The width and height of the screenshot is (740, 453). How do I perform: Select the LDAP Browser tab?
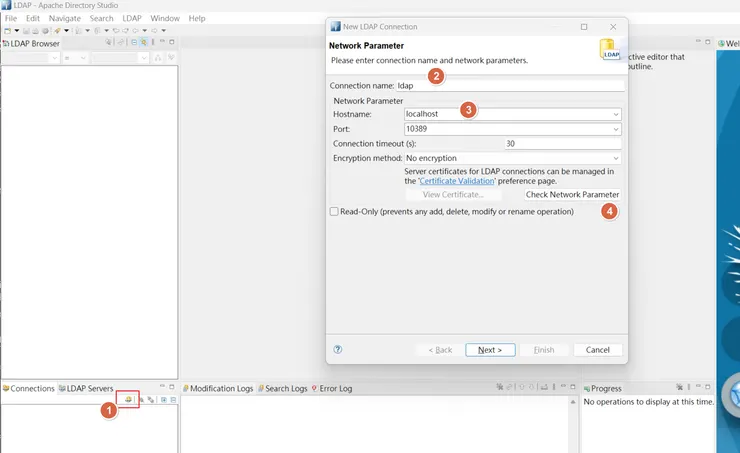click(x=31, y=43)
